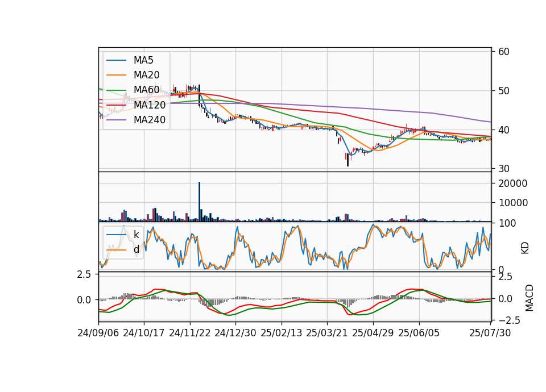Click the blue MA5 legend line sample

click(116, 60)
